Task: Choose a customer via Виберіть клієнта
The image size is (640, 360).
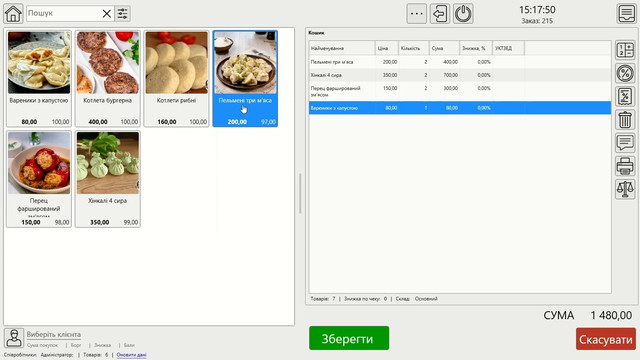Action: (54, 334)
